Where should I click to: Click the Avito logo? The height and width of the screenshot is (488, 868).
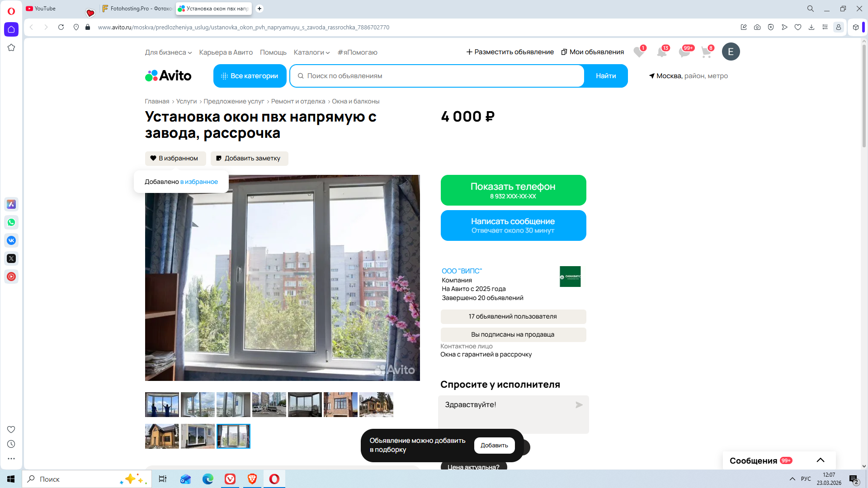coord(168,76)
